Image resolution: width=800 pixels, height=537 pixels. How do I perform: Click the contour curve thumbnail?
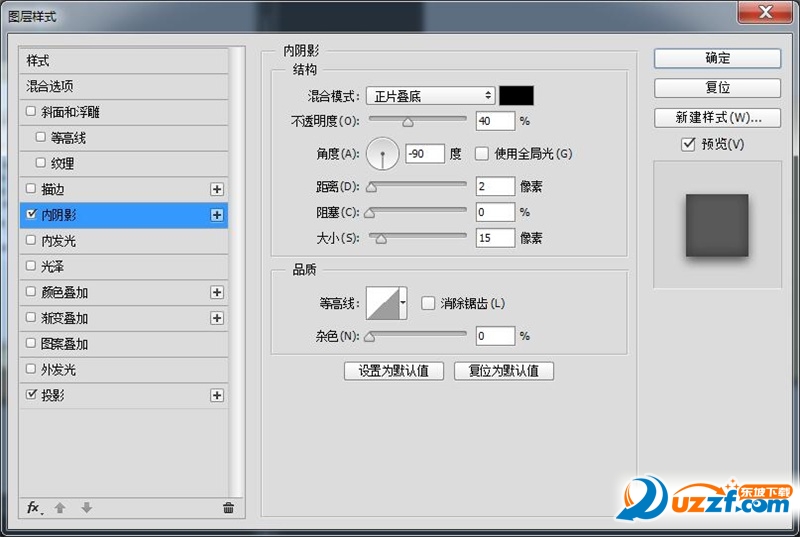click(x=382, y=303)
